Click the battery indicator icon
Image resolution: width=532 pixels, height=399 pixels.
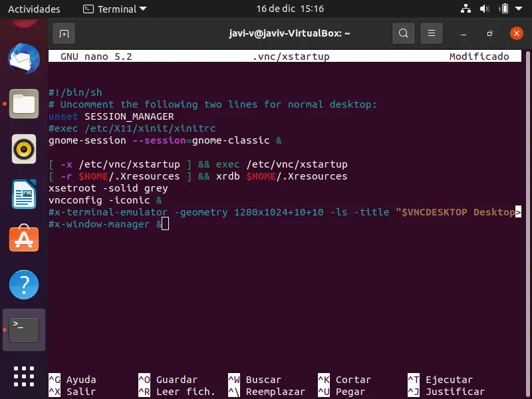click(x=503, y=9)
